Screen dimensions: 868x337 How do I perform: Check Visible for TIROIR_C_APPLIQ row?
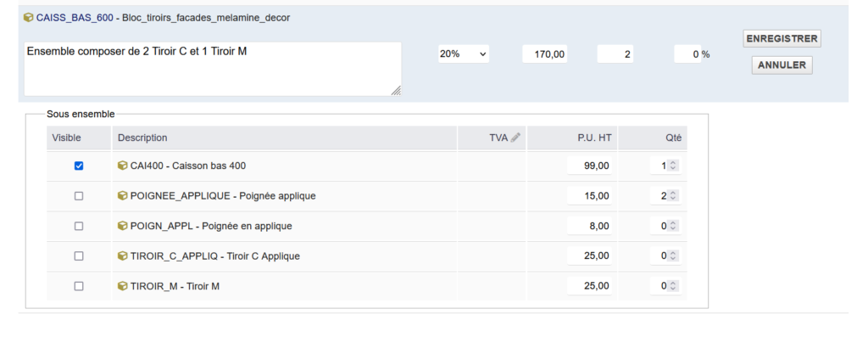pos(79,256)
